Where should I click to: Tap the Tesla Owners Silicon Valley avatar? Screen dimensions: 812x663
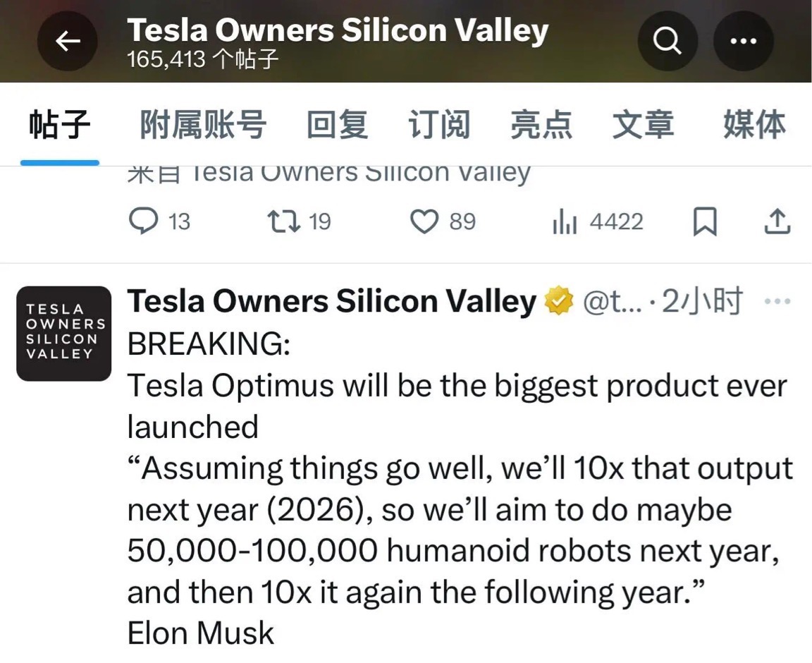(63, 334)
